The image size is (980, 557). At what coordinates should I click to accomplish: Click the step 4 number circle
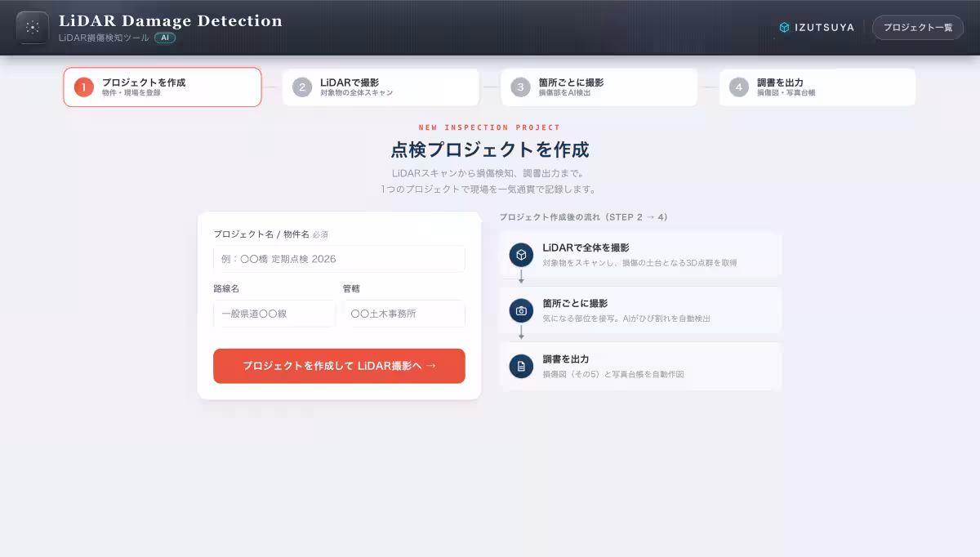pos(739,87)
